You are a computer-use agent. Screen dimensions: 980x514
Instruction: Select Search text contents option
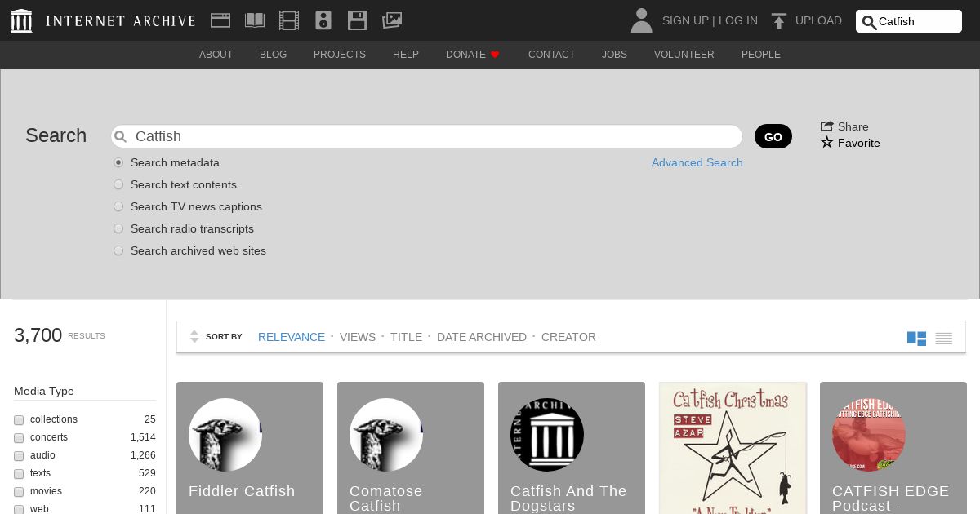(118, 184)
